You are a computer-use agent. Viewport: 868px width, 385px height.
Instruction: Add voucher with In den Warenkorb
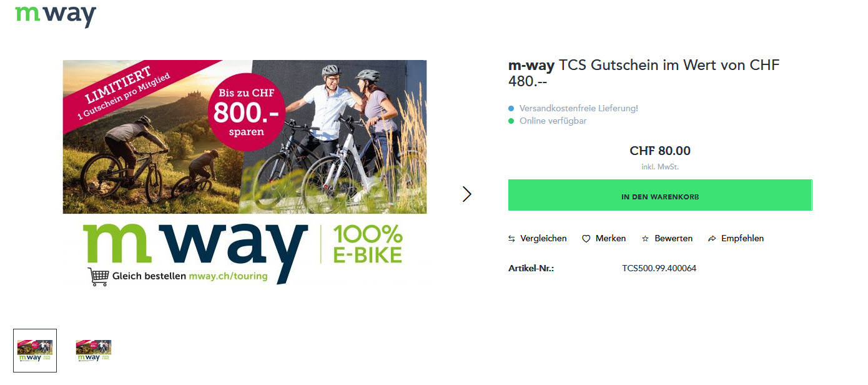tap(659, 196)
